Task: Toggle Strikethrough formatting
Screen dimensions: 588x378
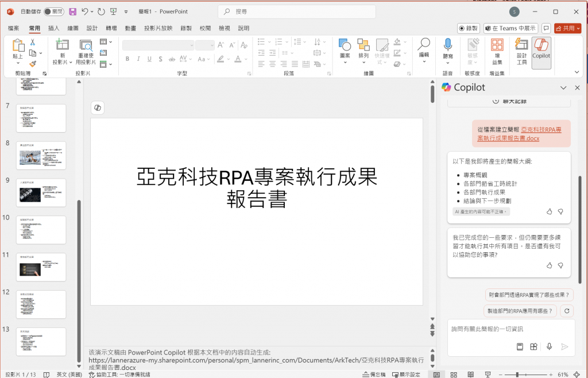Action: click(x=172, y=59)
